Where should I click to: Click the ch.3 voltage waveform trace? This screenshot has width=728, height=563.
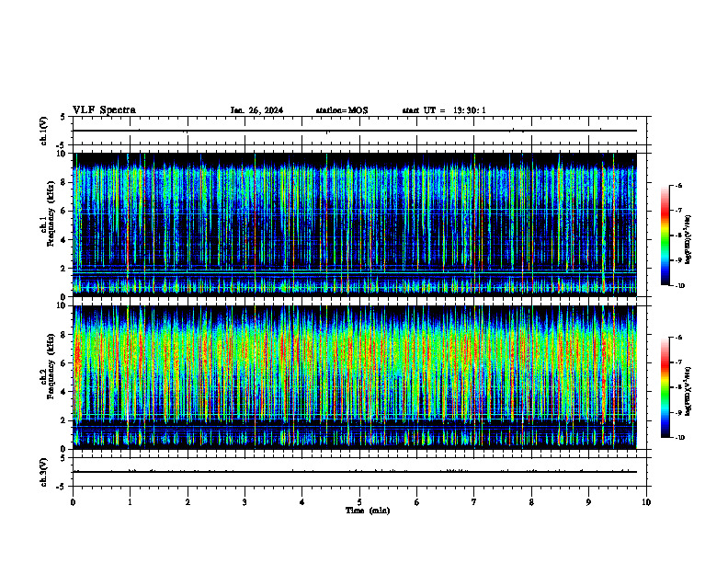pos(355,472)
